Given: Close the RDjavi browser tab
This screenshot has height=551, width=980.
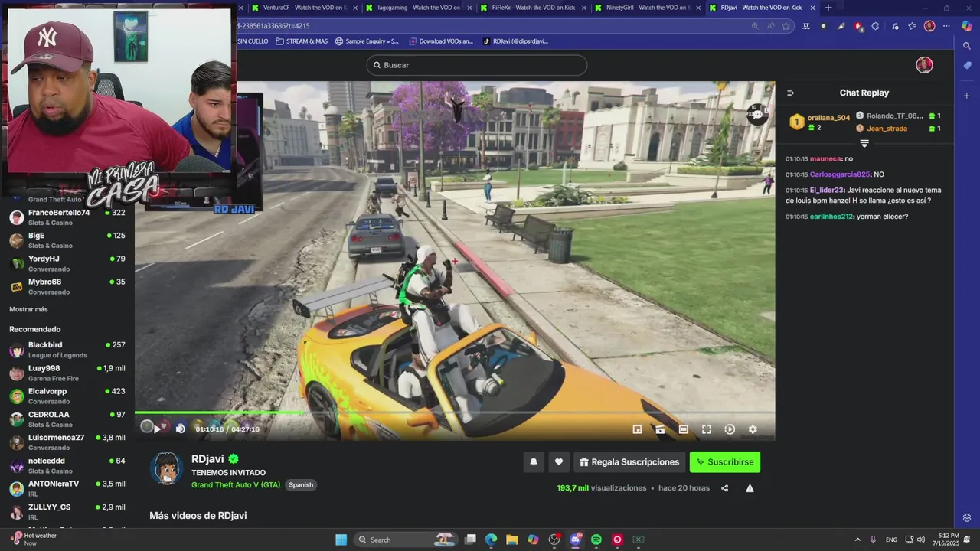Looking at the screenshot, I should [x=812, y=8].
